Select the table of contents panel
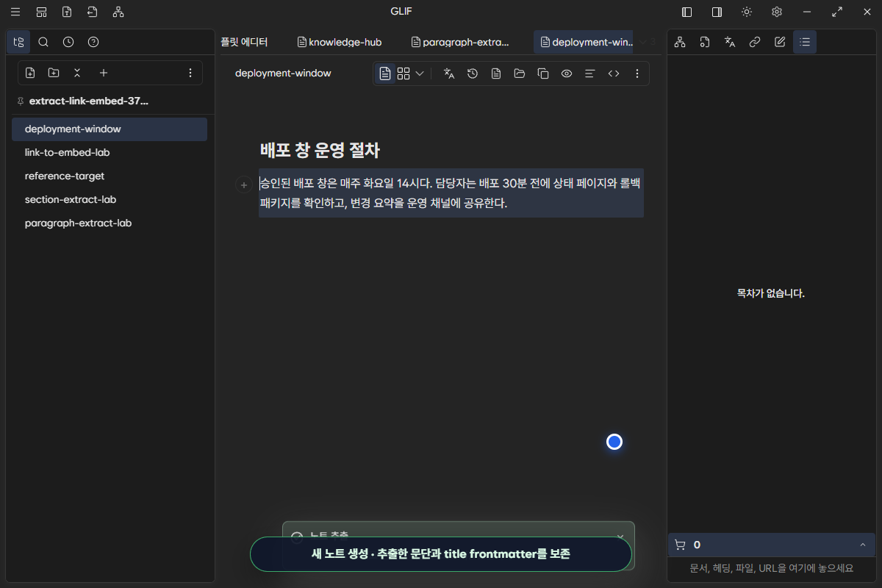Viewport: 882px width, 588px height. (805, 42)
